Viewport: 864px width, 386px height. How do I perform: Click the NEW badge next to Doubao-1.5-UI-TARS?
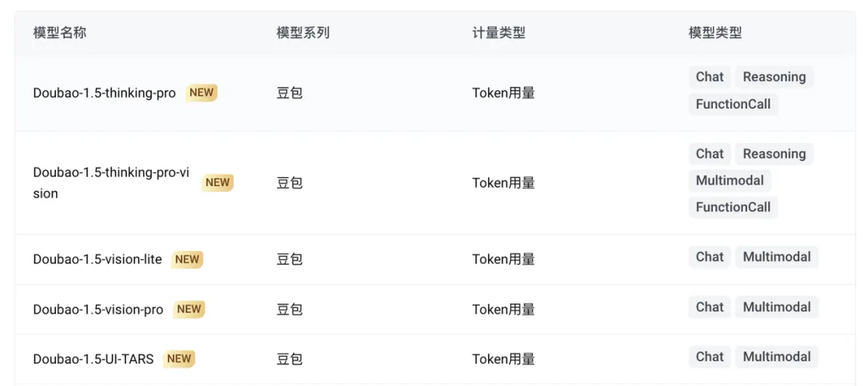click(x=179, y=359)
